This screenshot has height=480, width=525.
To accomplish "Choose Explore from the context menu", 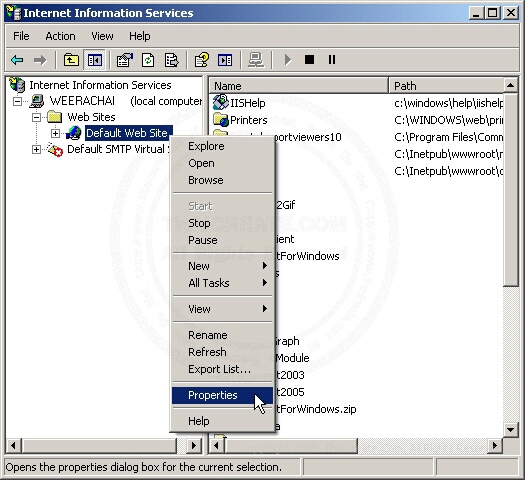I will click(223, 146).
